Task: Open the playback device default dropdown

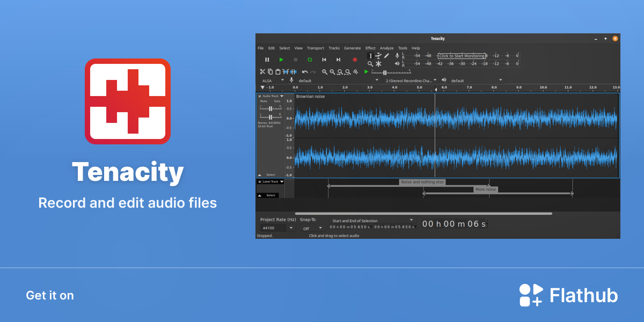Action: coord(477,80)
